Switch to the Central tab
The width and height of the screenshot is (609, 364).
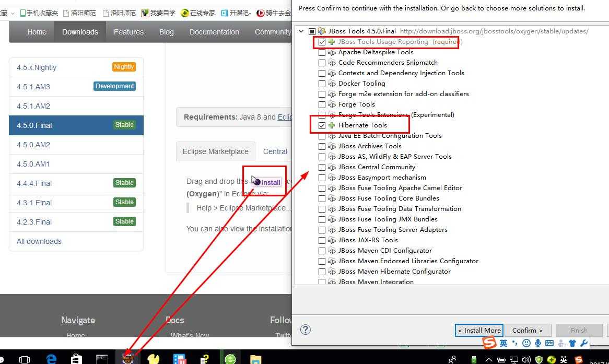click(x=275, y=151)
